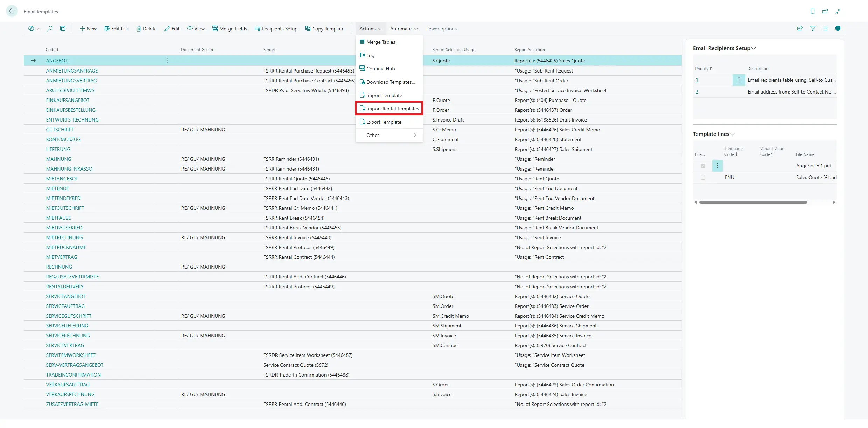868x428 pixels.
Task: Expand the Automate menu
Action: click(x=404, y=29)
